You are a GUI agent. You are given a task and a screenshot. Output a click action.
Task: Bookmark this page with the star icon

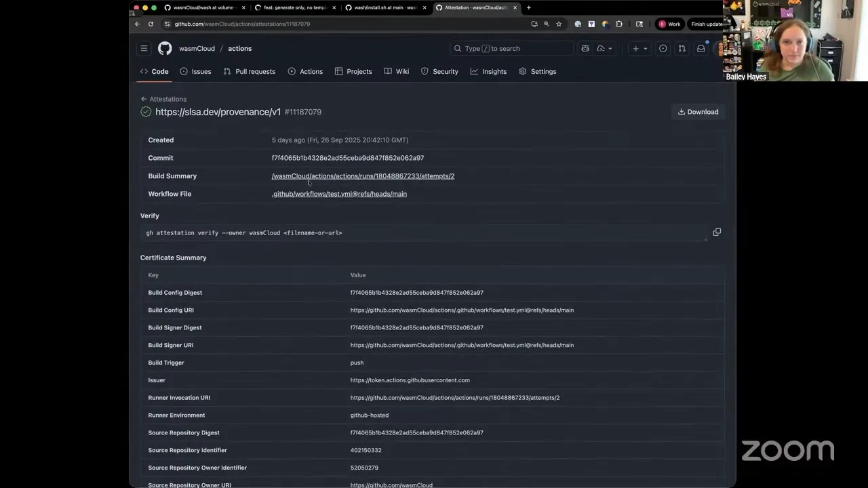(x=559, y=24)
